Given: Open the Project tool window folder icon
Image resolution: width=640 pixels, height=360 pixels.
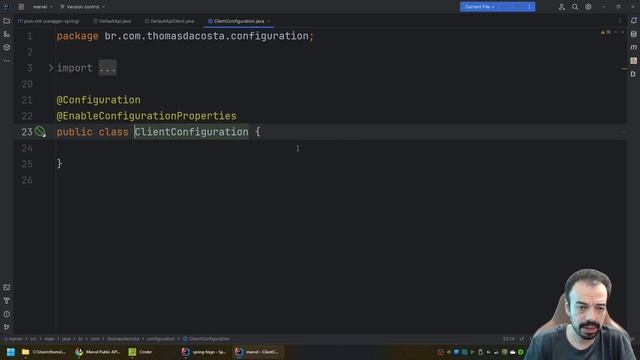Looking at the screenshot, I should pos(7,21).
